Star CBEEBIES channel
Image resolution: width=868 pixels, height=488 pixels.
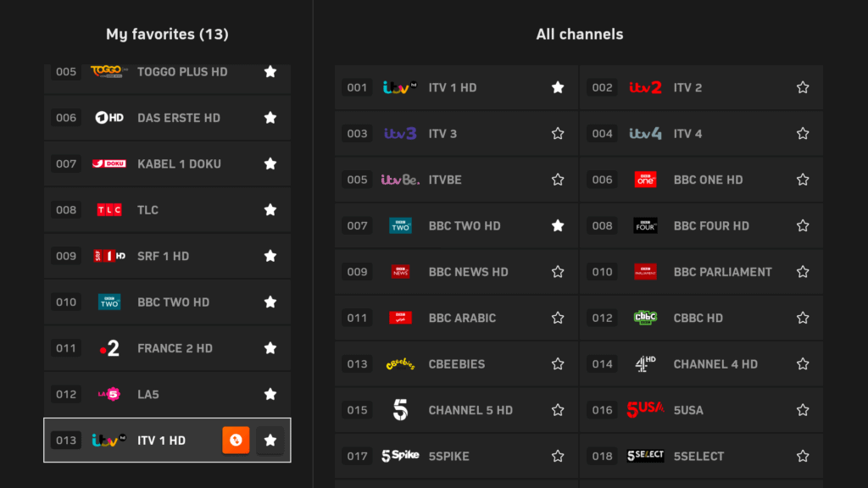pyautogui.click(x=558, y=364)
